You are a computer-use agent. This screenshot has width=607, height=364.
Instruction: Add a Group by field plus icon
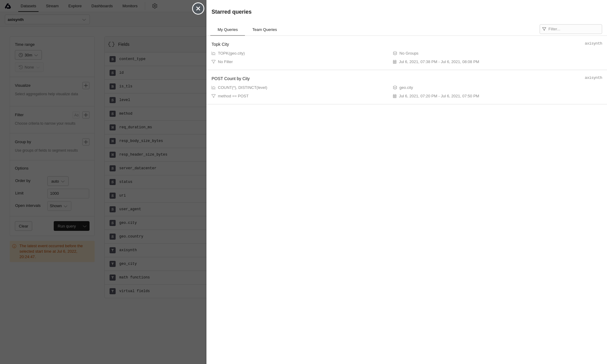coord(86,142)
